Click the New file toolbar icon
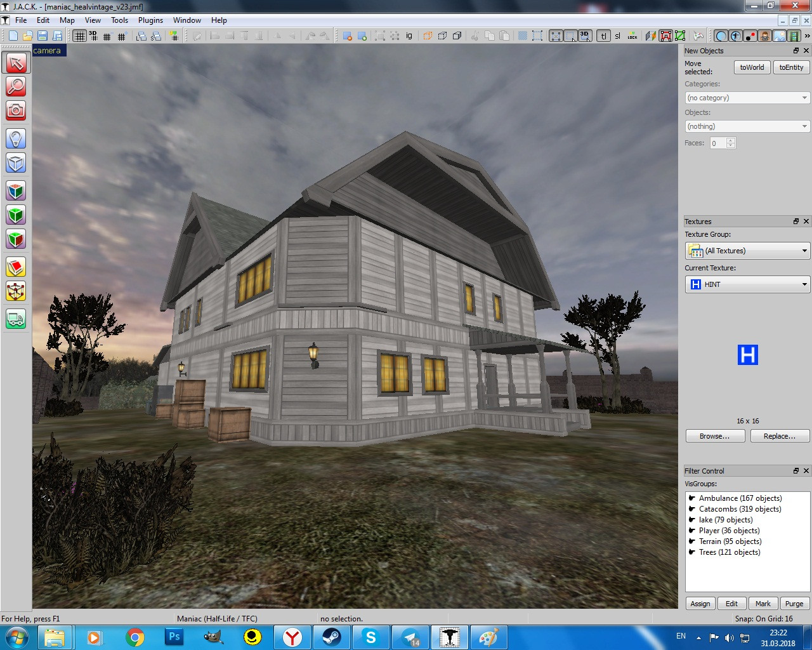The width and height of the screenshot is (812, 650). (13, 36)
